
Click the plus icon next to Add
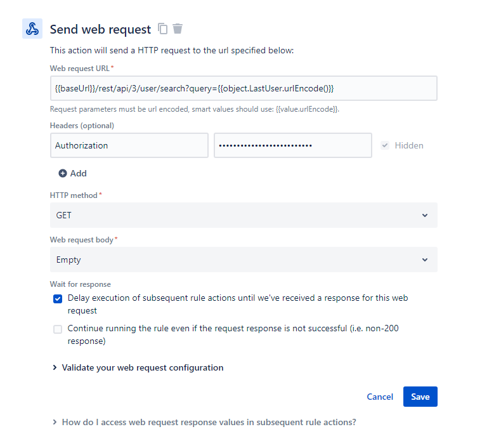63,173
